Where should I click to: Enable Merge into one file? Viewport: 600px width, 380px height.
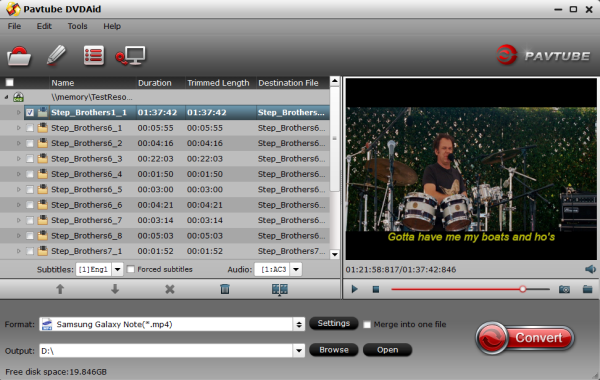367,325
